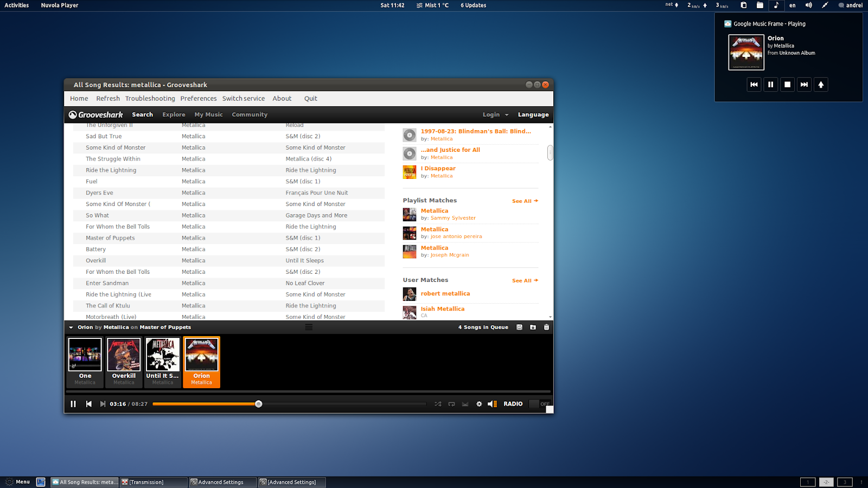
Task: Save the queue with floppy icon
Action: pos(519,327)
